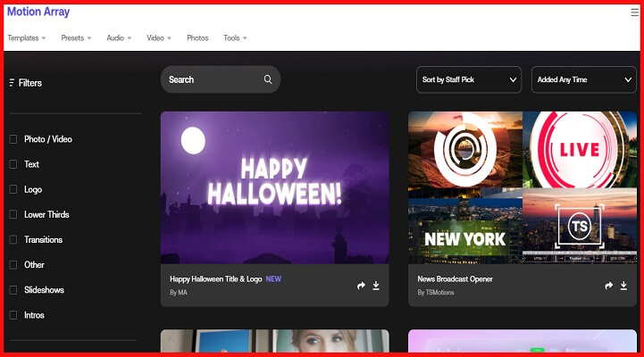The height and width of the screenshot is (357, 644).
Task: Expand the Templates menu
Action: click(x=27, y=37)
